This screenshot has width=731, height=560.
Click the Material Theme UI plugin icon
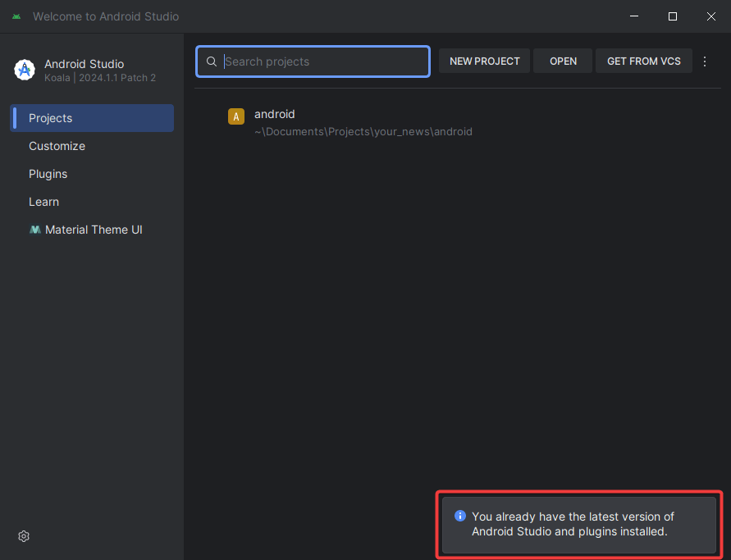(35, 230)
